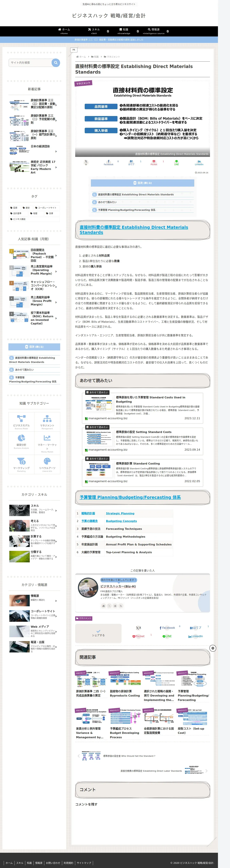
Task: Save to Pocket via icon above the date
Action: [154, 162]
